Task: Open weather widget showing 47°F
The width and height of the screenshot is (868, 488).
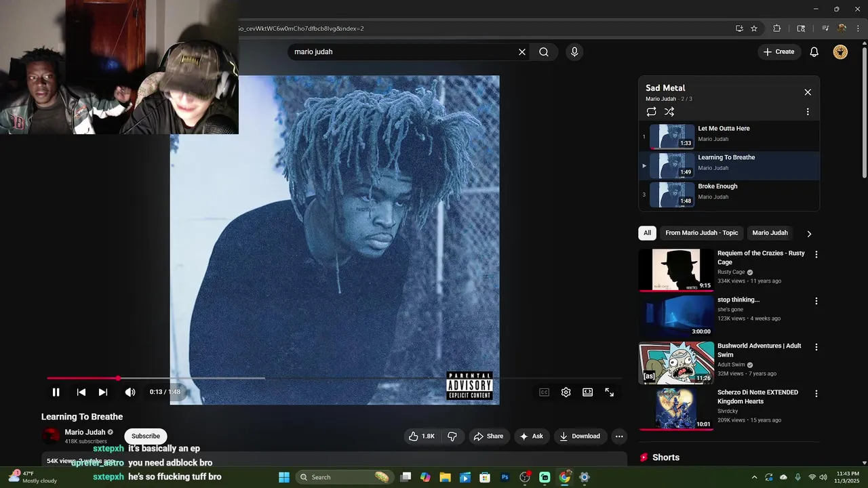Action: coord(34,477)
